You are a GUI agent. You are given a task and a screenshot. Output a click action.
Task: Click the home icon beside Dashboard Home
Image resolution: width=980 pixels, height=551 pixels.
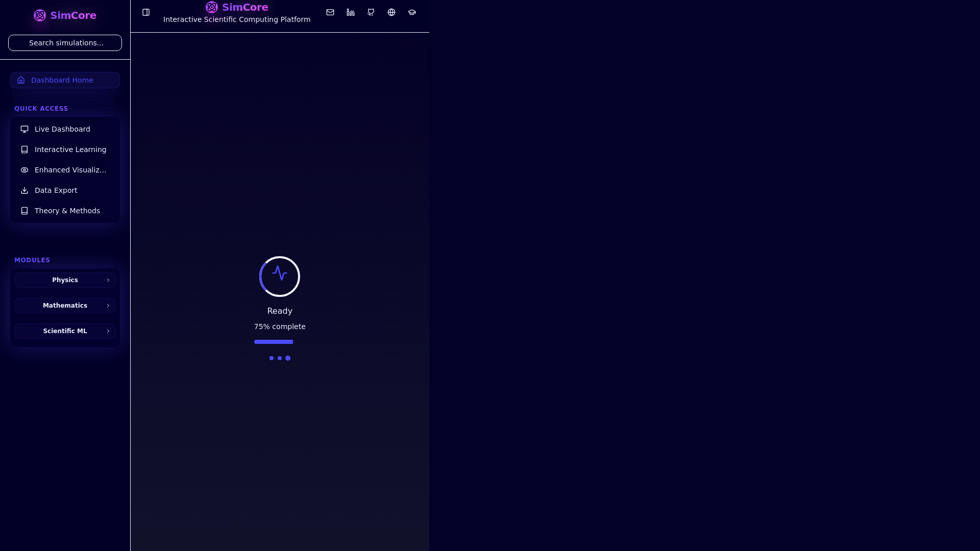(21, 80)
